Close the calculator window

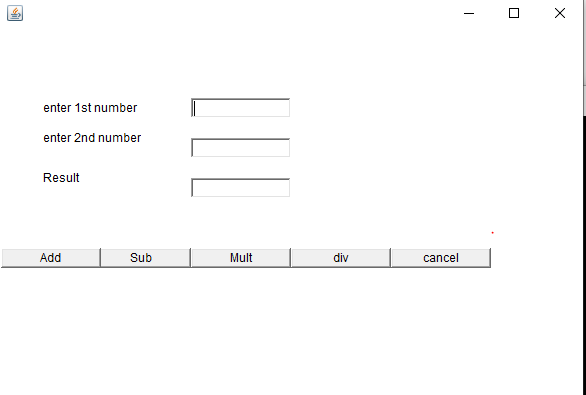559,13
